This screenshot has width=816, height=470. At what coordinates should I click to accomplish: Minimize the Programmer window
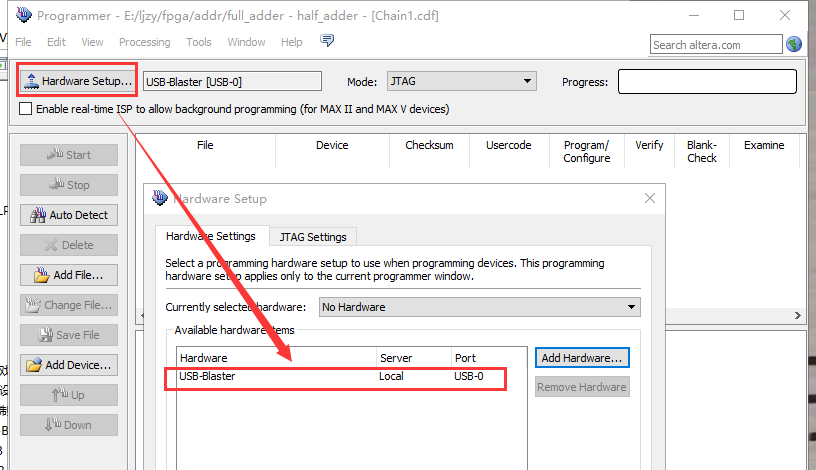point(694,15)
